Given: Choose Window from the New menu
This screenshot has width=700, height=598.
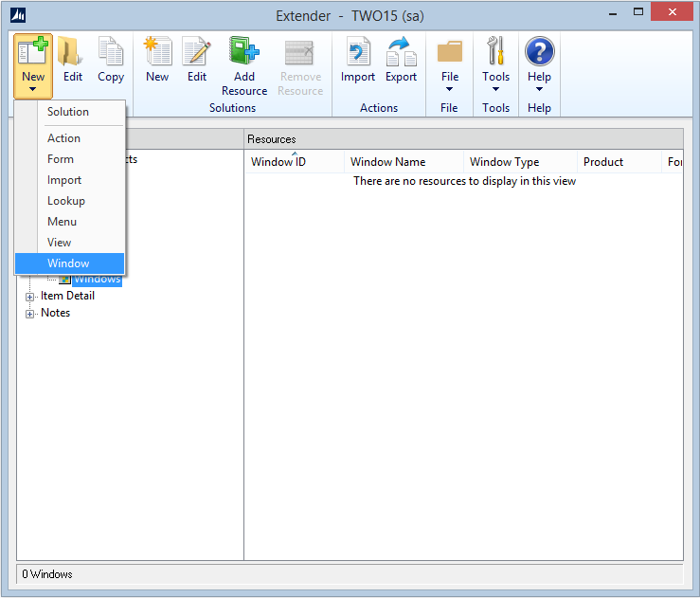Looking at the screenshot, I should click(69, 263).
